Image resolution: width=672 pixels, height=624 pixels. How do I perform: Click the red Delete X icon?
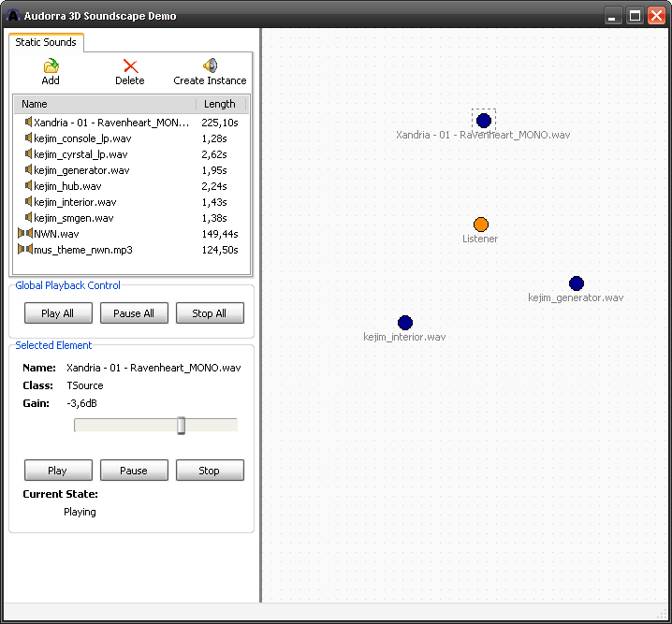[x=130, y=65]
